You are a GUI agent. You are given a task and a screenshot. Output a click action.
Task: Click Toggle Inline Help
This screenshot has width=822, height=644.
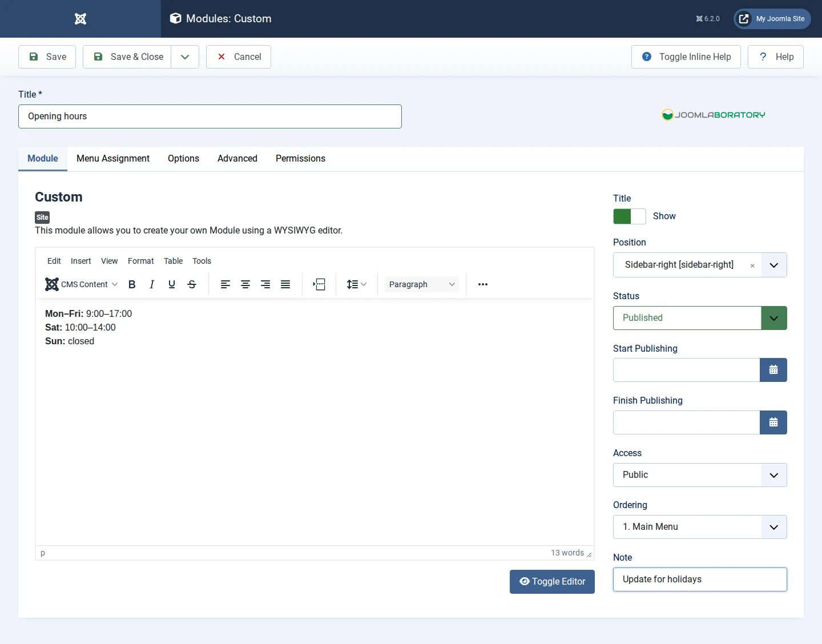tap(686, 57)
